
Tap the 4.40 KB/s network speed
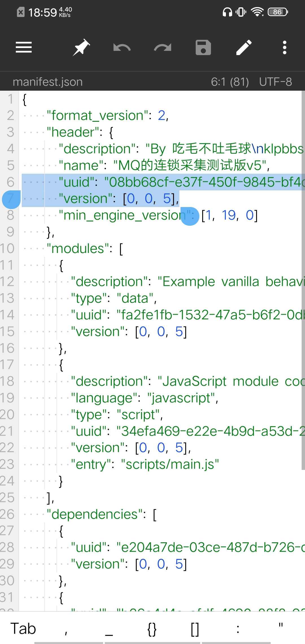[66, 12]
